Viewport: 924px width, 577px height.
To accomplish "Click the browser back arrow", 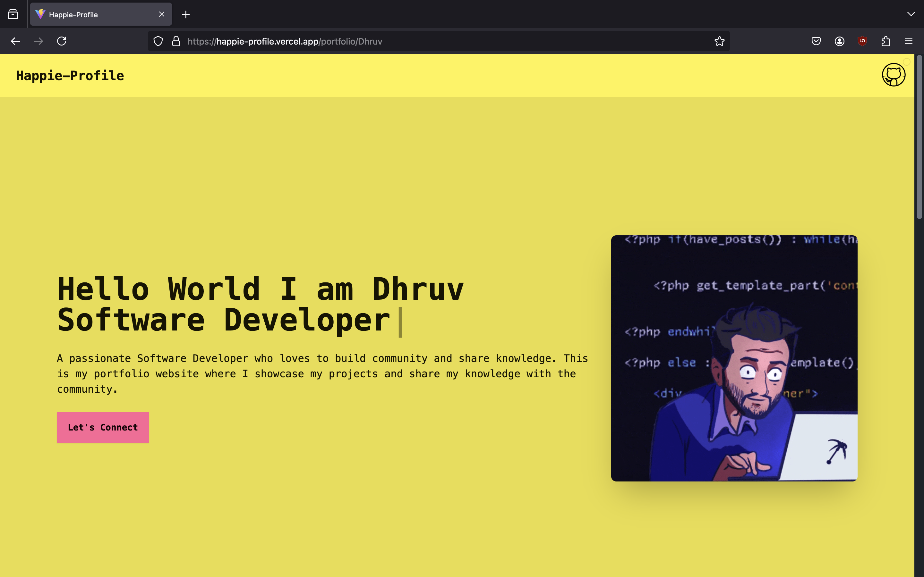I will tap(15, 41).
